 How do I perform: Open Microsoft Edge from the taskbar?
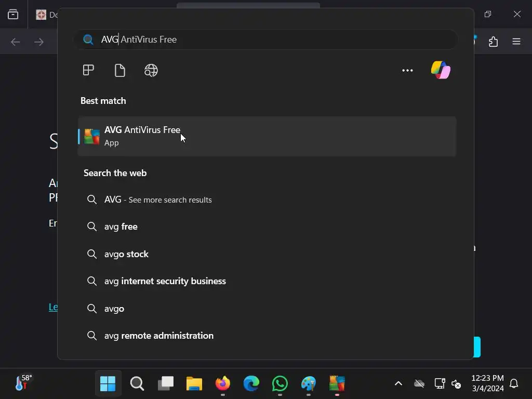[251, 384]
